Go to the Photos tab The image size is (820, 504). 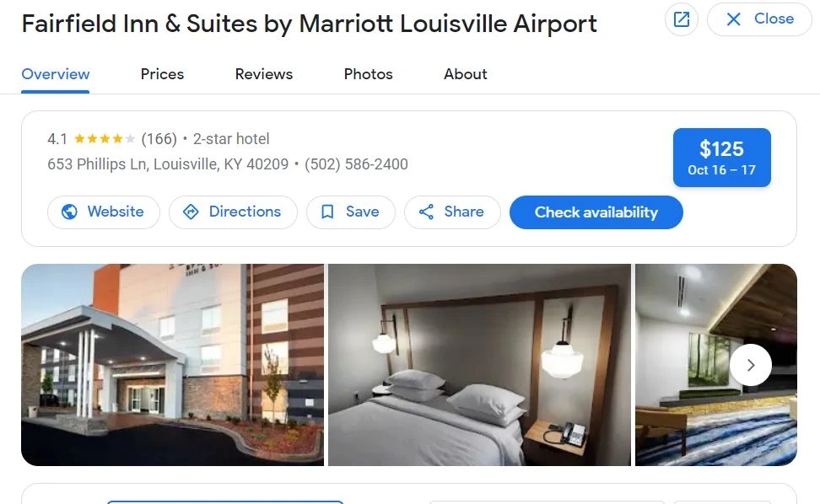368,74
